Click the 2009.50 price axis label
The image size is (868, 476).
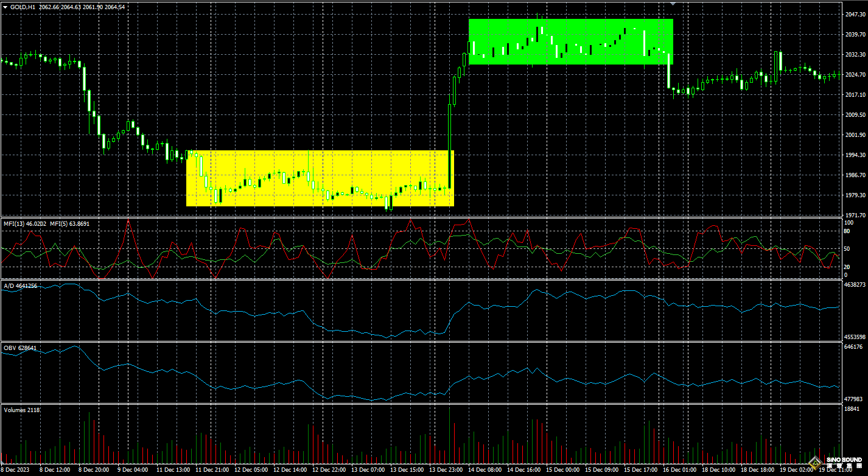click(x=855, y=115)
